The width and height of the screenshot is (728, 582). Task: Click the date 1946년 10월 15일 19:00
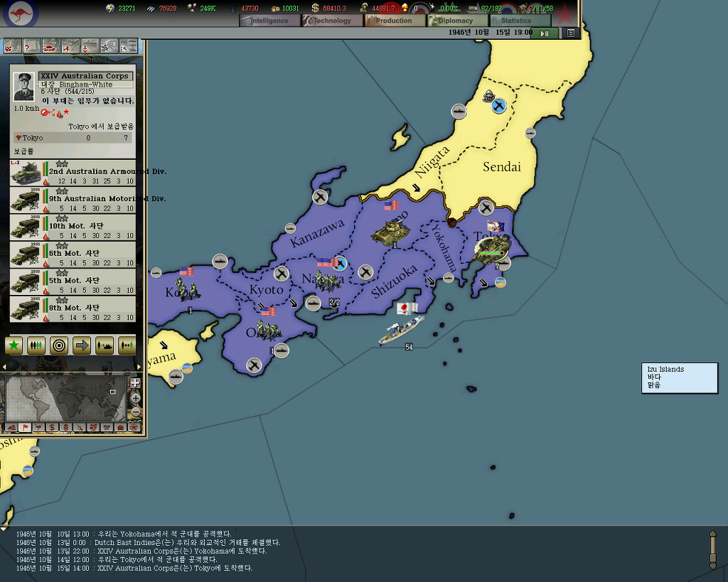pos(490,33)
